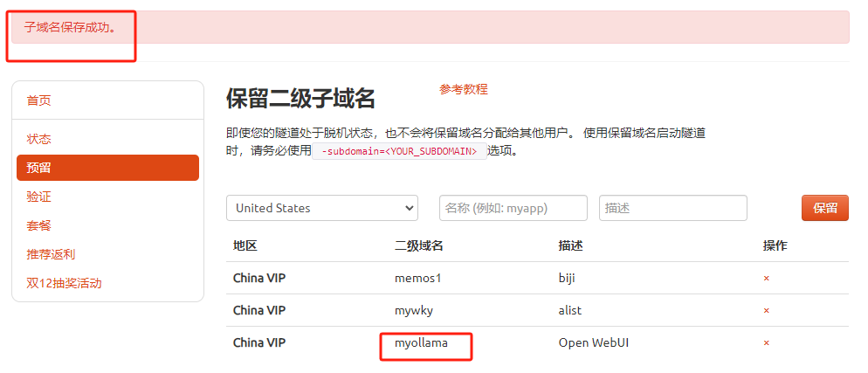Navigate to 套餐 in the sidebar

click(x=39, y=225)
